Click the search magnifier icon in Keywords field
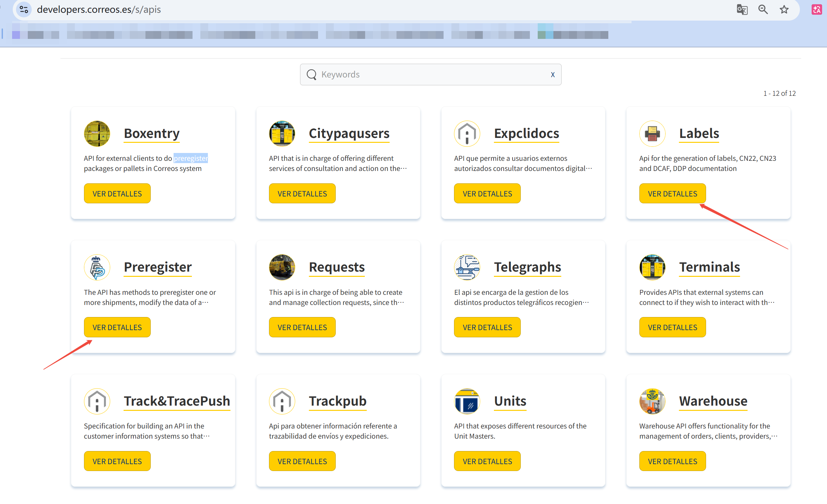 [312, 75]
